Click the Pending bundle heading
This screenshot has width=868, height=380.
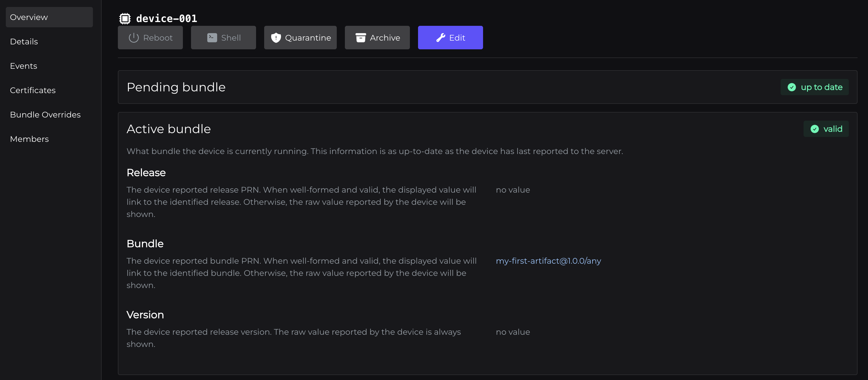point(176,87)
